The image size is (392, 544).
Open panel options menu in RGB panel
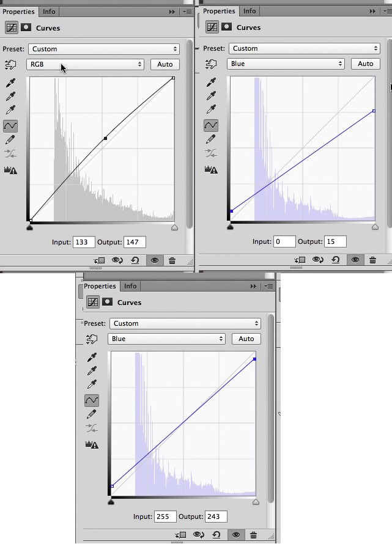pos(188,12)
